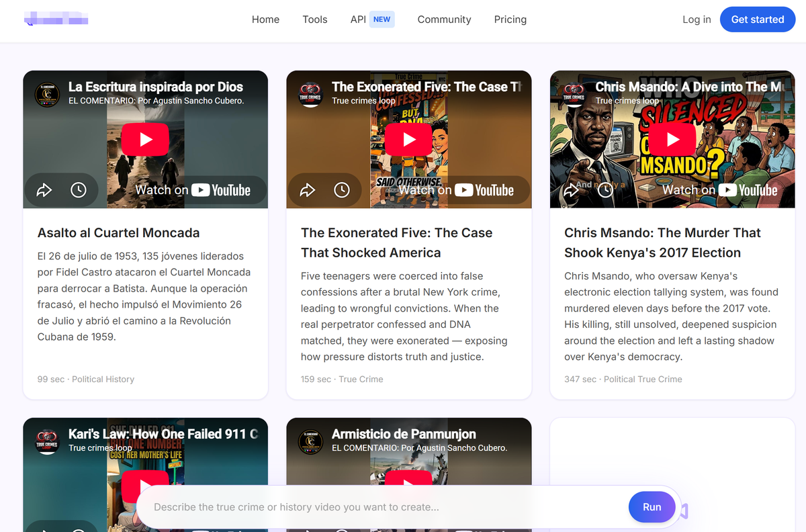Click the Chris Msando description paragraph

coord(671,316)
